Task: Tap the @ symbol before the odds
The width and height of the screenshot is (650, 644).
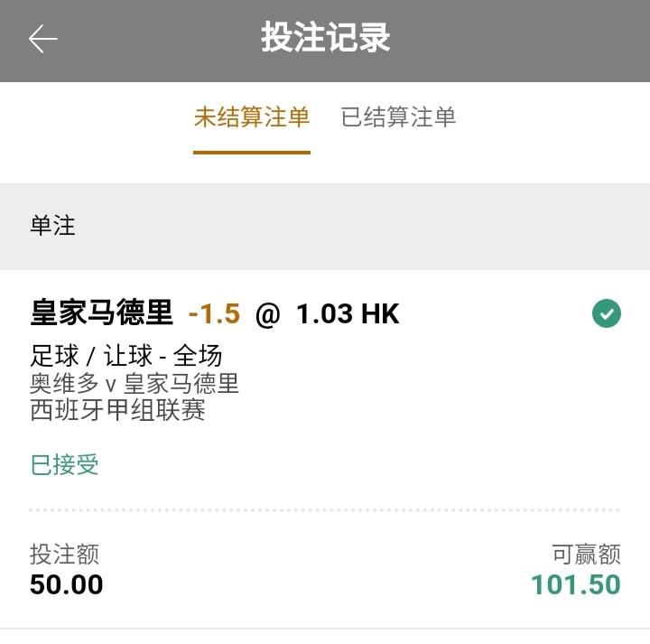Action: click(x=268, y=314)
